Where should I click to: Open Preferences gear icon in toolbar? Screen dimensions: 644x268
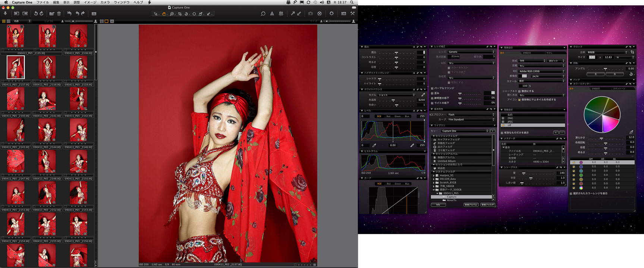332,13
